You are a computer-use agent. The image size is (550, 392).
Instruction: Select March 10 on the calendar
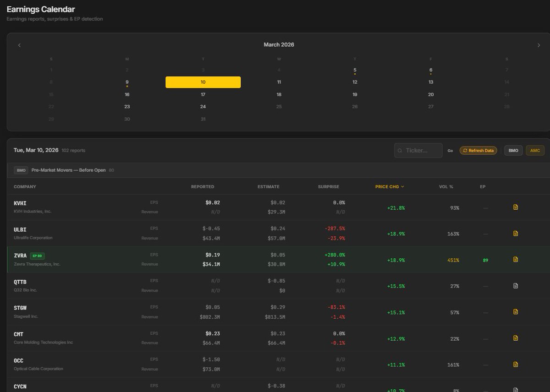coord(203,82)
